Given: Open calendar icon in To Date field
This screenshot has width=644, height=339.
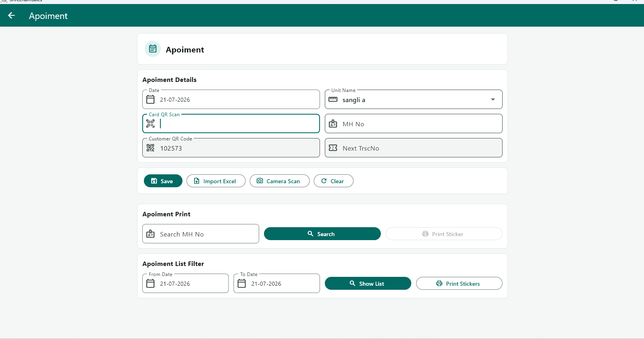Looking at the screenshot, I should (241, 283).
